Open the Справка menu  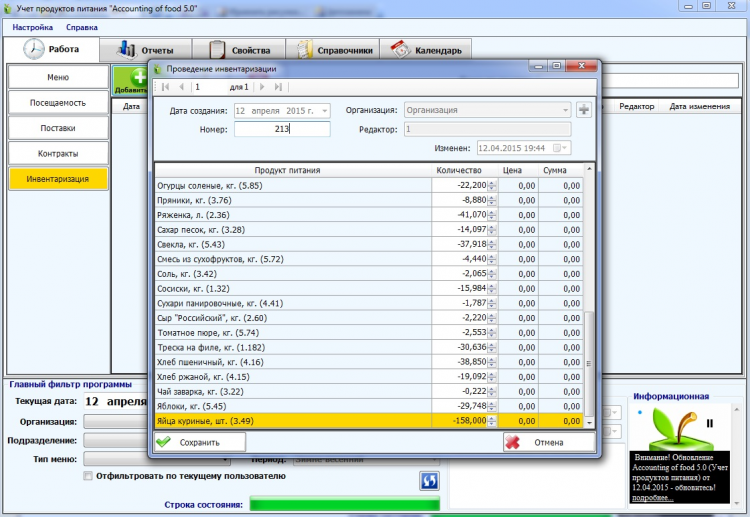point(82,27)
